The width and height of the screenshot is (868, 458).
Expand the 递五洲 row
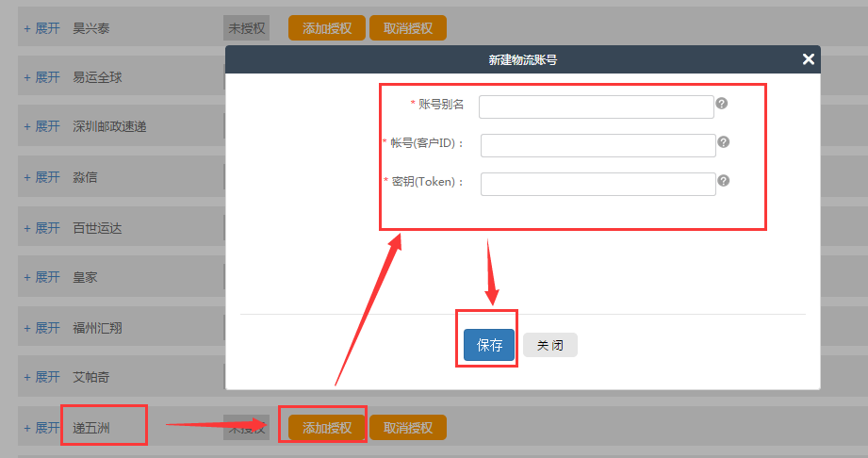[x=41, y=428]
